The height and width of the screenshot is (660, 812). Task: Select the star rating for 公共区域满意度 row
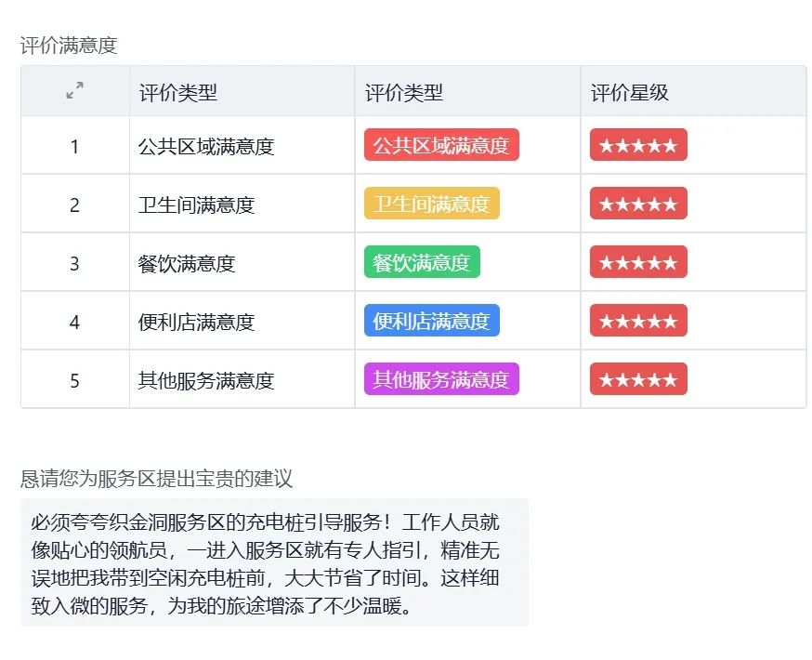[638, 145]
